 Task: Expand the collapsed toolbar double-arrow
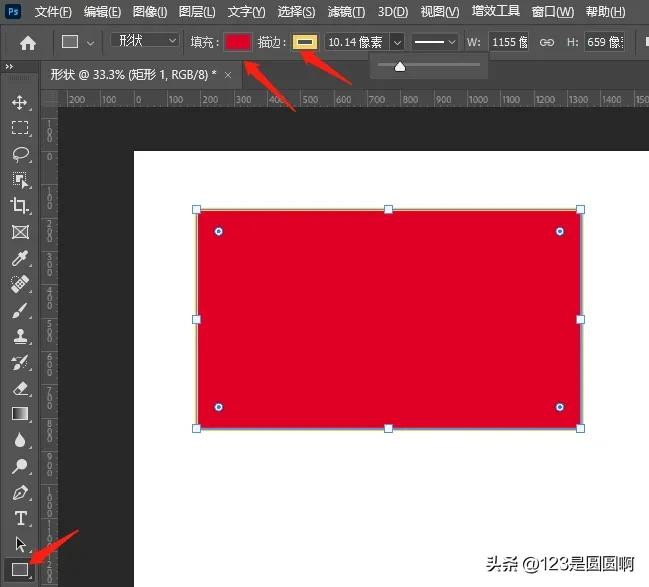tap(9, 66)
